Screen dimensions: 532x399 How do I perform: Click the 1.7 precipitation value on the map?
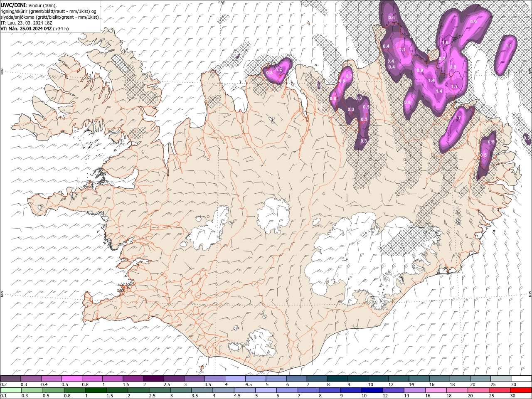pos(458,118)
